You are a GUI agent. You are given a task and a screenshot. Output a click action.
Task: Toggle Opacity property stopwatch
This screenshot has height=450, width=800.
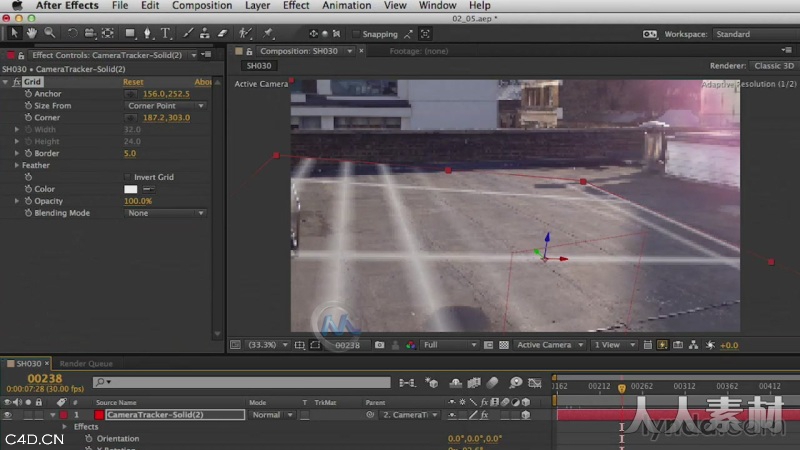(x=28, y=201)
